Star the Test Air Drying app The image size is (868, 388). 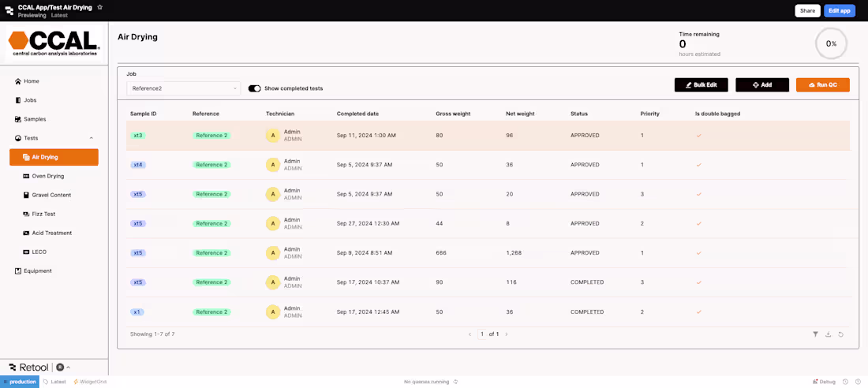pyautogui.click(x=100, y=7)
